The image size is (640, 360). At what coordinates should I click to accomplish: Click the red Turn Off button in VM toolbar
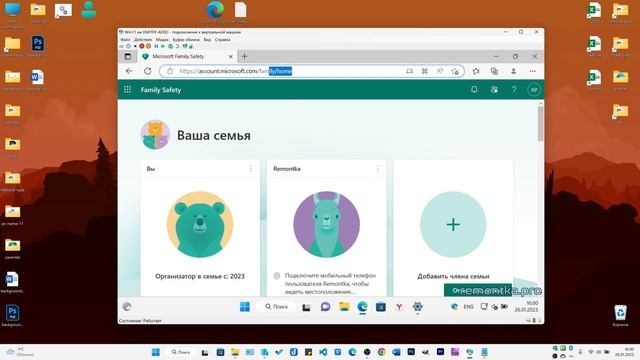click(142, 46)
